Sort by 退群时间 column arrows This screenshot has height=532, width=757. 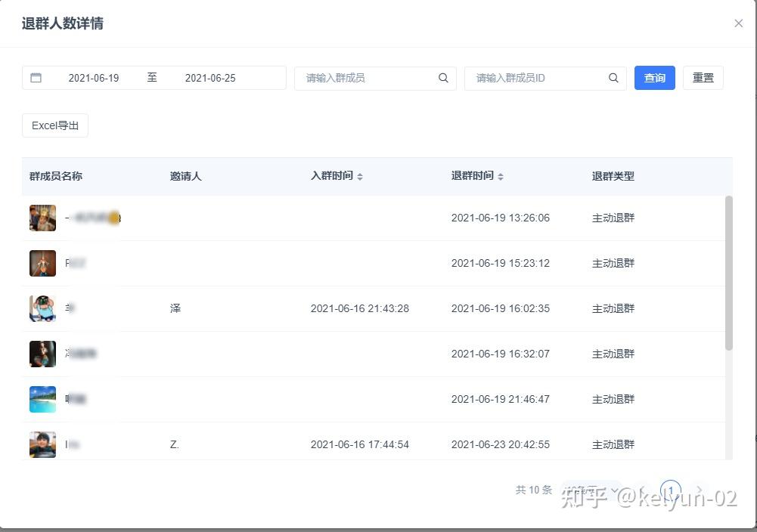501,176
